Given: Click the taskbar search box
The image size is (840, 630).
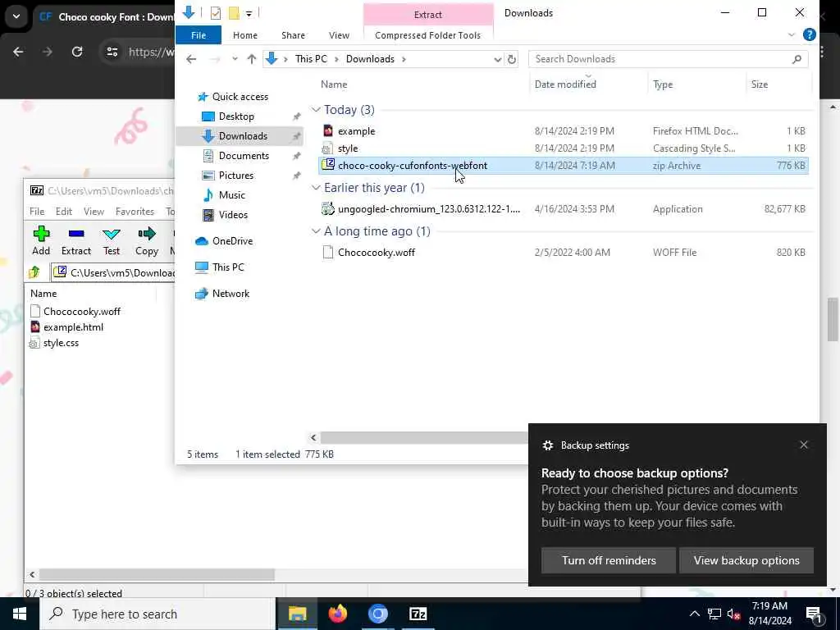Looking at the screenshot, I should (x=157, y=614).
